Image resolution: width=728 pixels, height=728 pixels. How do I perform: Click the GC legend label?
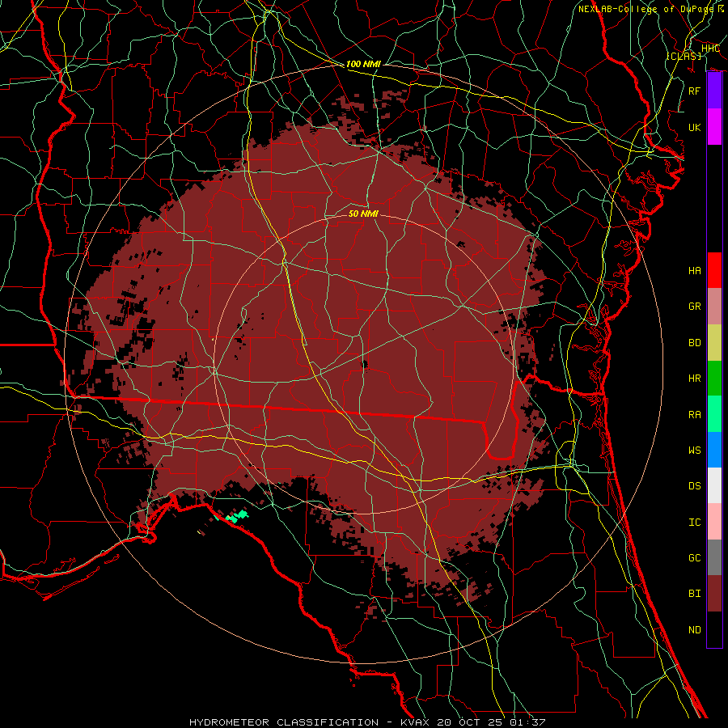point(695,557)
